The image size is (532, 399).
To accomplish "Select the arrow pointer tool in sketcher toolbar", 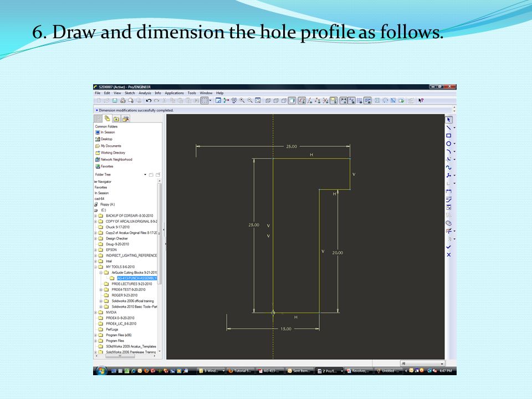I will point(448,120).
